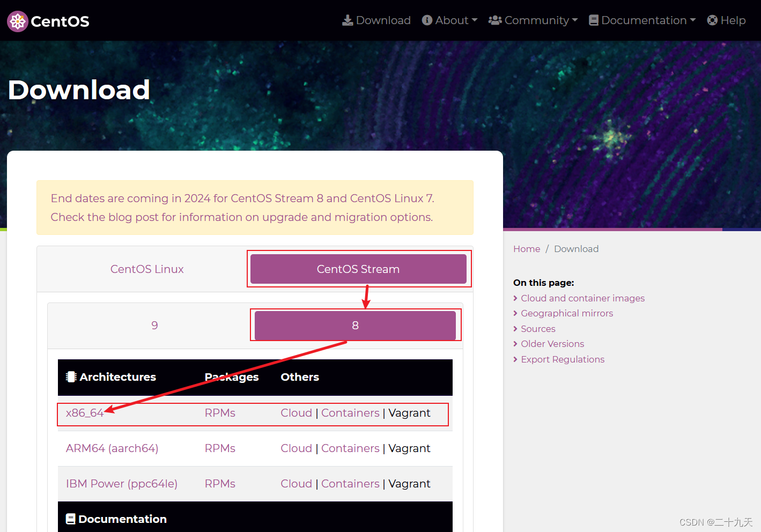Click the 'On this page:' heading
Viewport: 761px width, 532px height.
[x=543, y=283]
